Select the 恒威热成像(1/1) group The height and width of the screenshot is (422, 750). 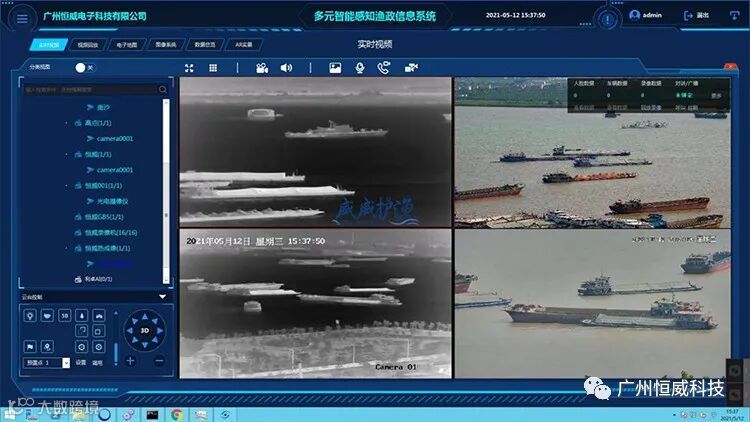(107, 248)
